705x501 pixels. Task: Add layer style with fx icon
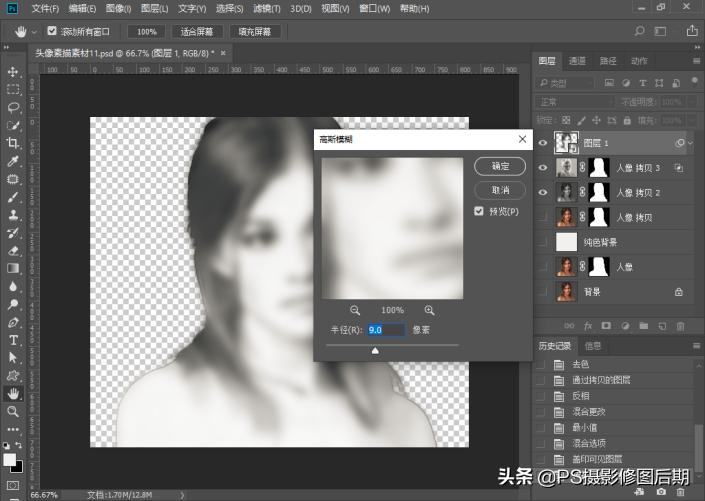(x=588, y=326)
